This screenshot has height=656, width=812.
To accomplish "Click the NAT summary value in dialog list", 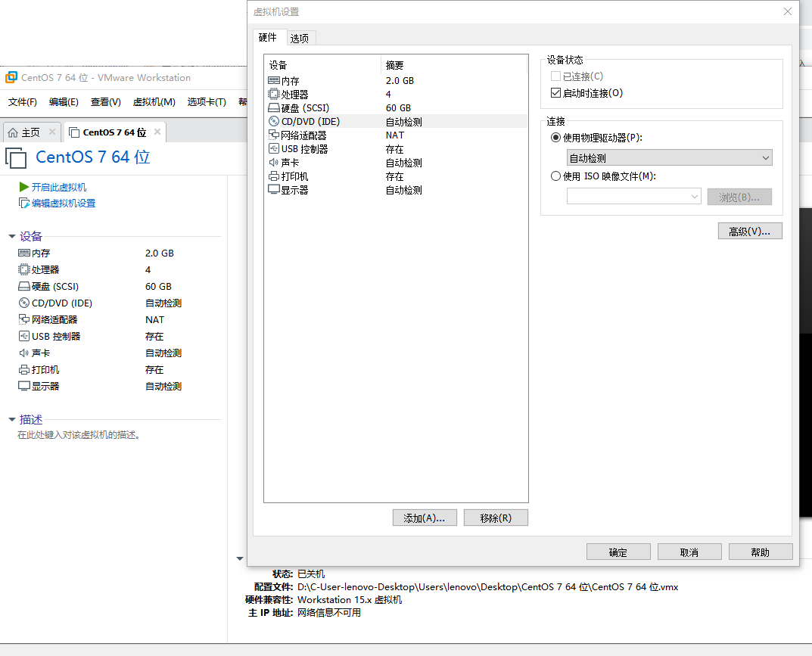I will pyautogui.click(x=394, y=135).
